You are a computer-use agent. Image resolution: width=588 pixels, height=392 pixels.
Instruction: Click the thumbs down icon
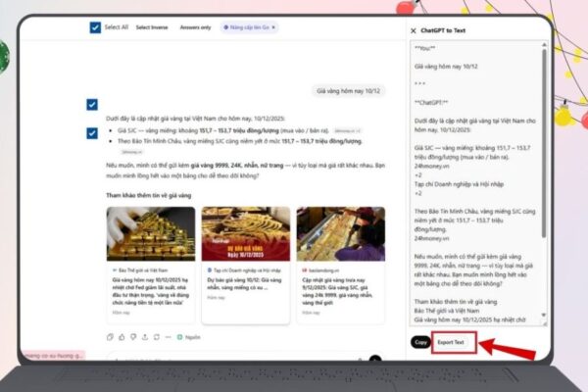click(x=131, y=336)
